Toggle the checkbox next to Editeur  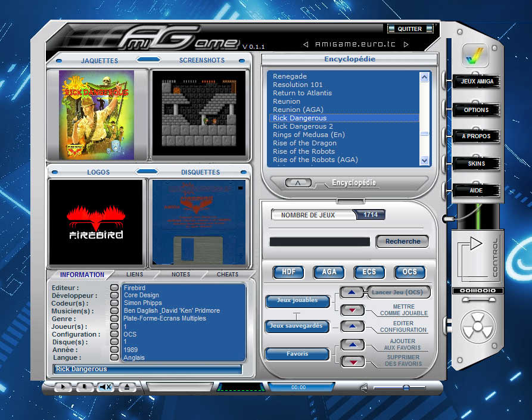[x=114, y=288]
